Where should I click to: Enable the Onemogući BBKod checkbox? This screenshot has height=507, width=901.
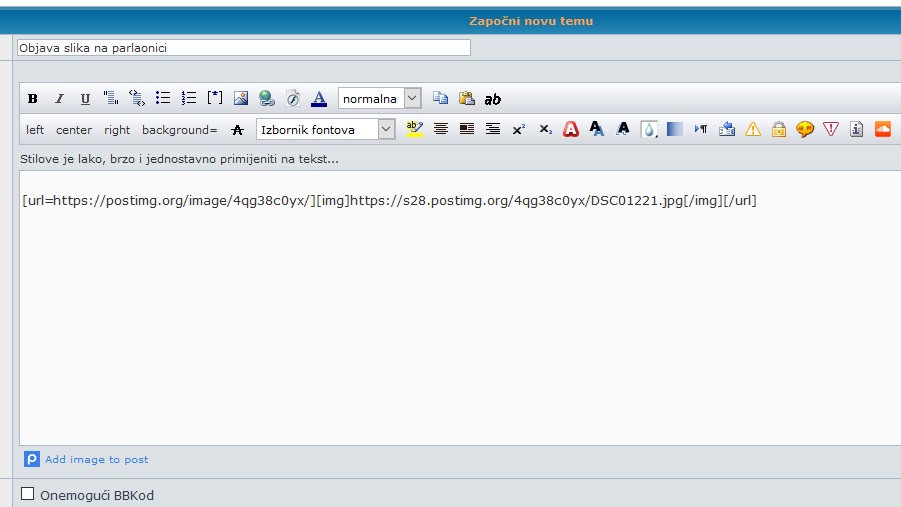[x=28, y=494]
